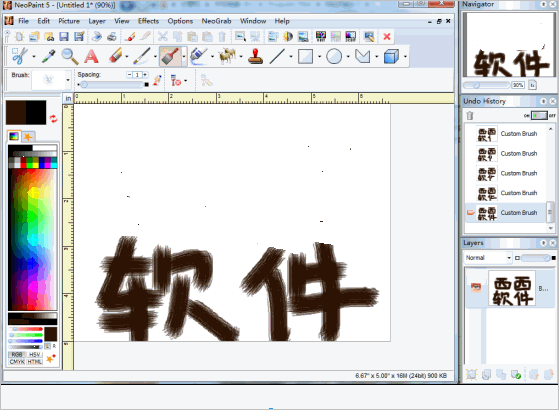Toggle Undo History on/off switch
Screen dimensions: 559x410
pos(539,115)
